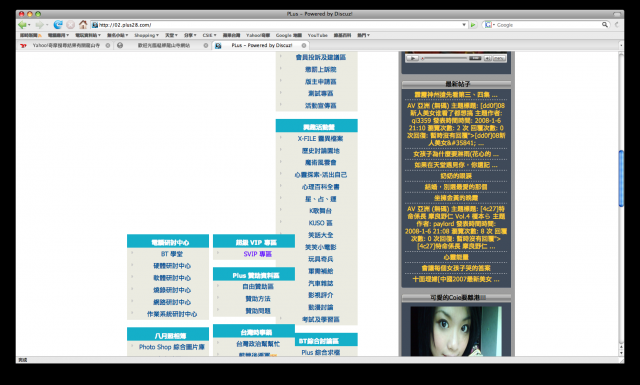Screen dimensions: 640x385
Task: Open the 贊助方法 forum link
Action: pos(258,299)
